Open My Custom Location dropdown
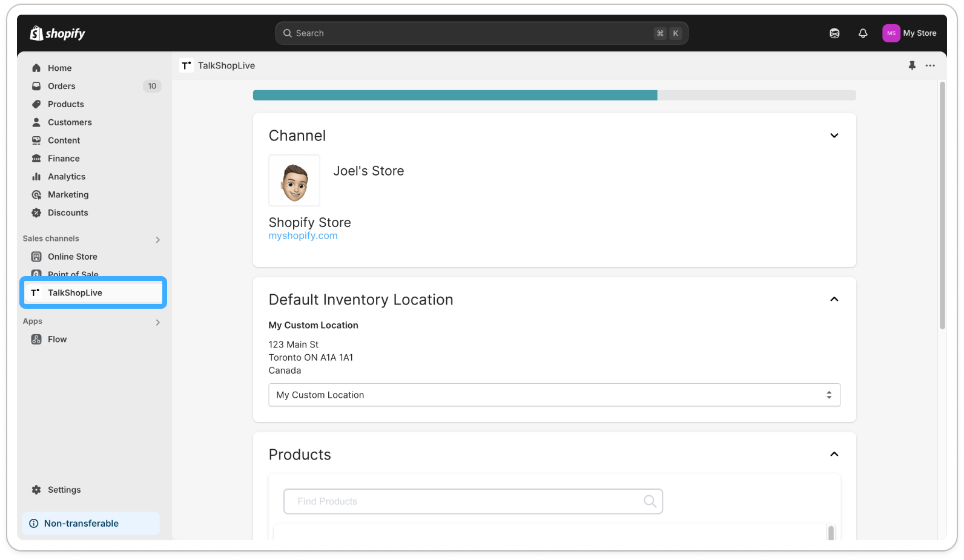This screenshot has height=560, width=964. (x=554, y=395)
